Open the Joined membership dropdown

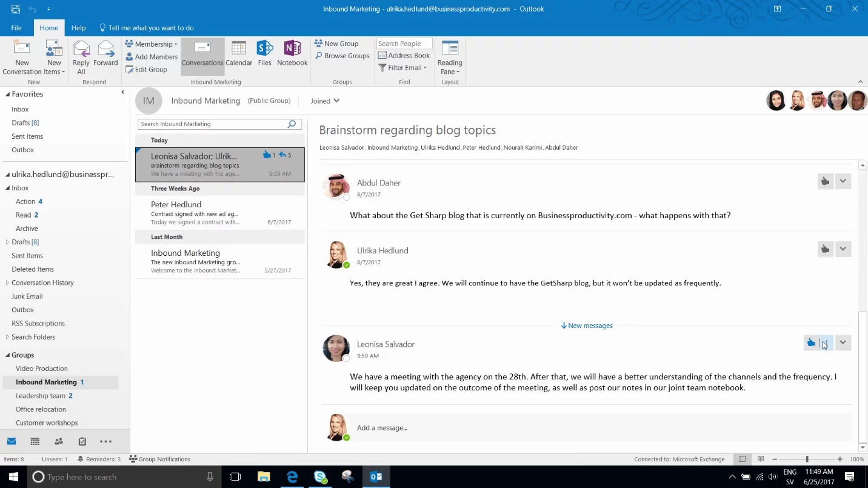pos(326,101)
